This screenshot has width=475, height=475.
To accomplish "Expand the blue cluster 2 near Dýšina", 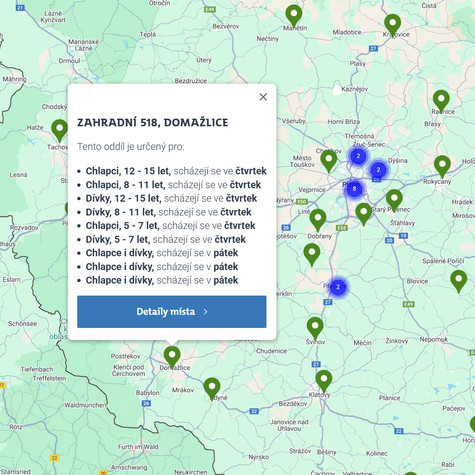I will pyautogui.click(x=378, y=170).
